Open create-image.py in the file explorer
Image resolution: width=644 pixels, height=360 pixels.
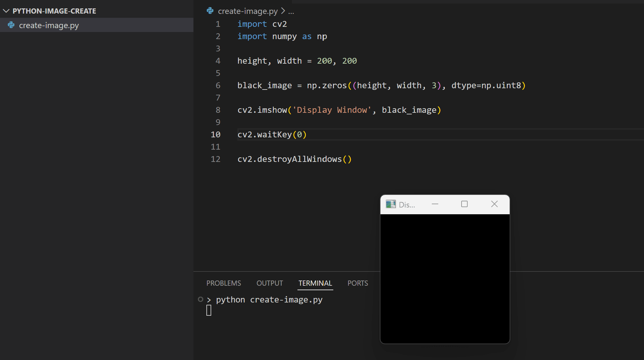pos(49,25)
